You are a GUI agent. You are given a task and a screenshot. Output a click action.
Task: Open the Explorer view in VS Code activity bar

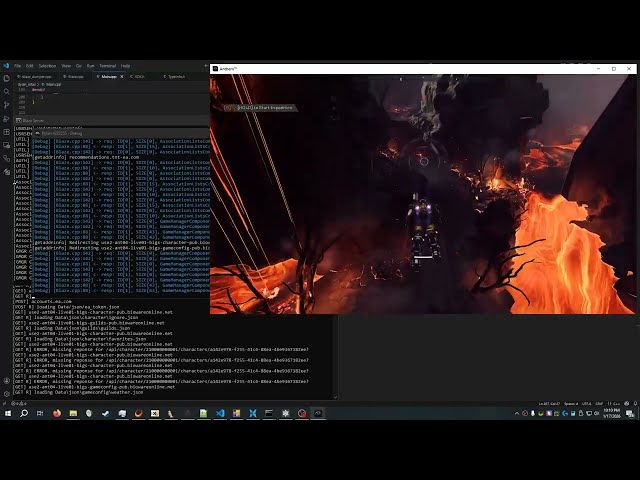coord(7,78)
